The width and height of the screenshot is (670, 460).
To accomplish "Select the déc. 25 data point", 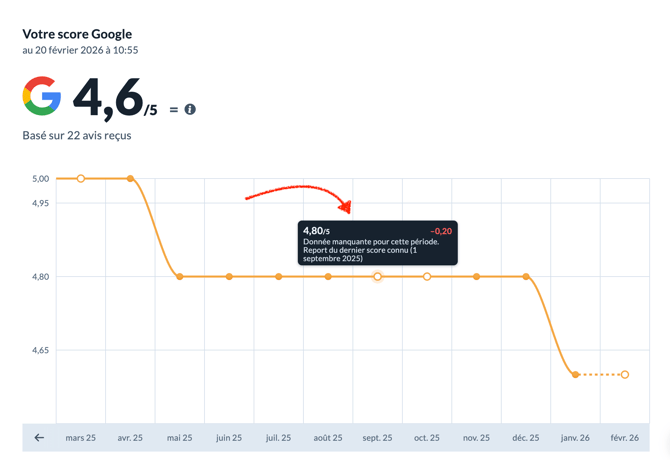I will point(526,276).
